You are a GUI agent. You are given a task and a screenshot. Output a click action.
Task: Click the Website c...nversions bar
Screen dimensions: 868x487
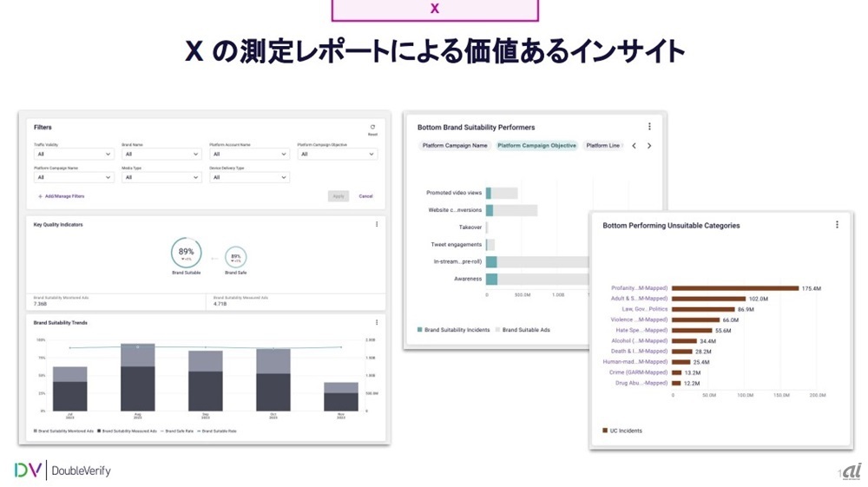tap(511, 210)
